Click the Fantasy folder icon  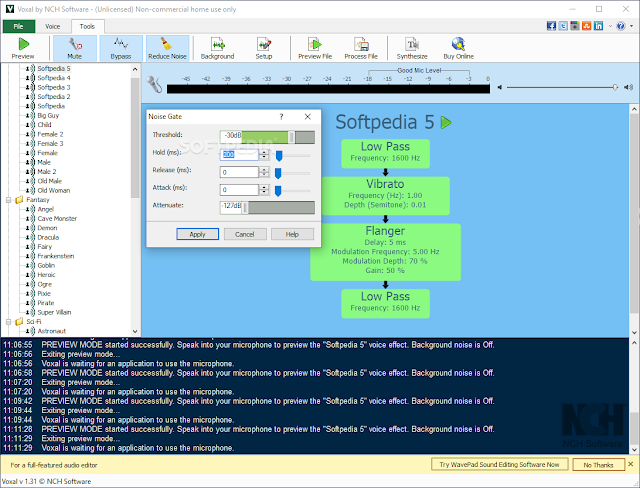click(19, 200)
